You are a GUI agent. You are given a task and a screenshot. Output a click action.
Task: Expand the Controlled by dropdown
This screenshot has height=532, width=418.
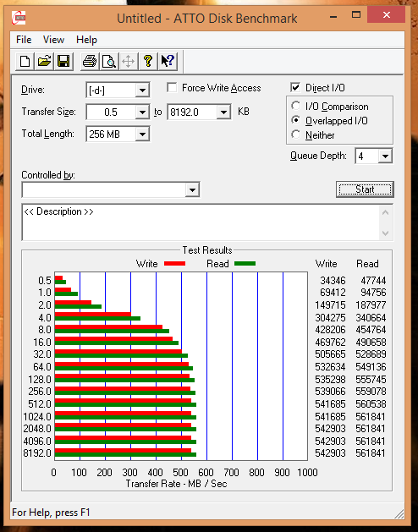pos(192,189)
